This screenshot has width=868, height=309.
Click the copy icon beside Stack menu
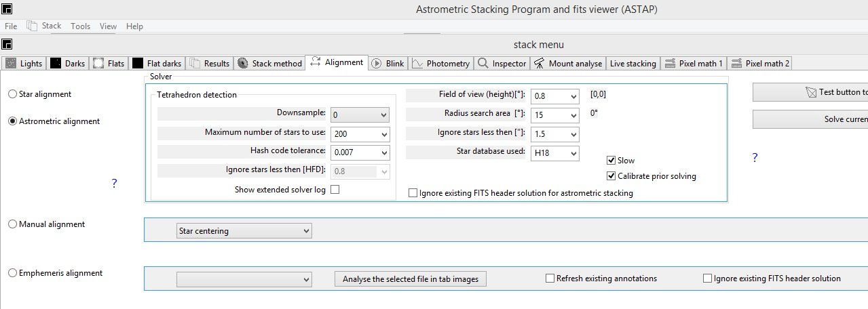pyautogui.click(x=32, y=26)
